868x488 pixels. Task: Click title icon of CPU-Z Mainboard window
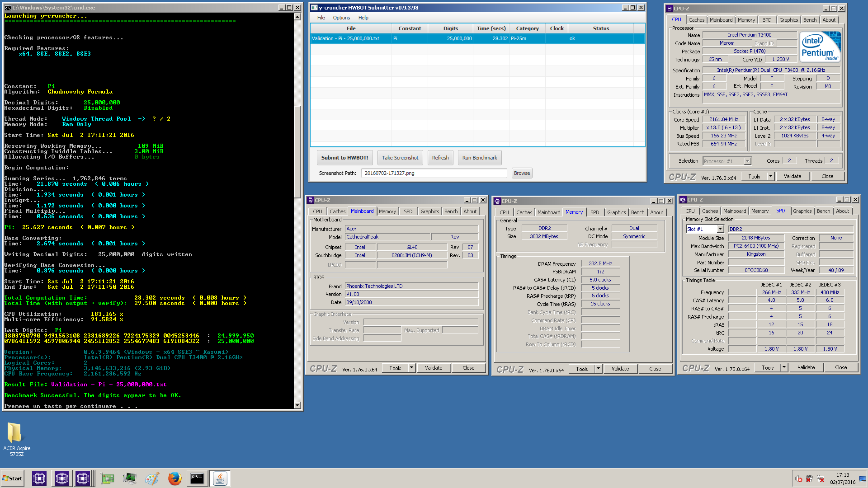pyautogui.click(x=311, y=200)
